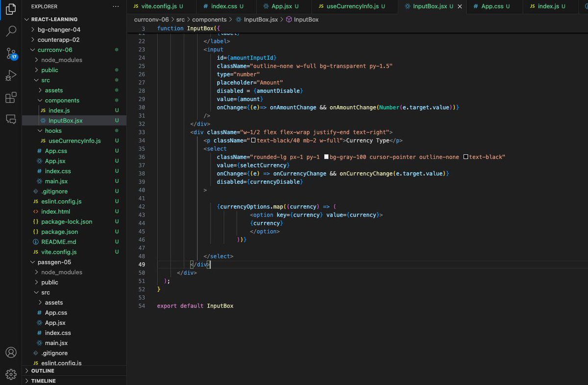Open Explorer more actions ellipsis

(x=116, y=6)
